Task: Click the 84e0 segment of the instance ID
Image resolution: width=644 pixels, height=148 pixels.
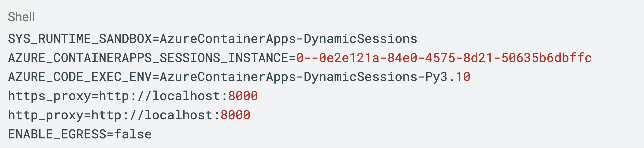Action: point(402,58)
